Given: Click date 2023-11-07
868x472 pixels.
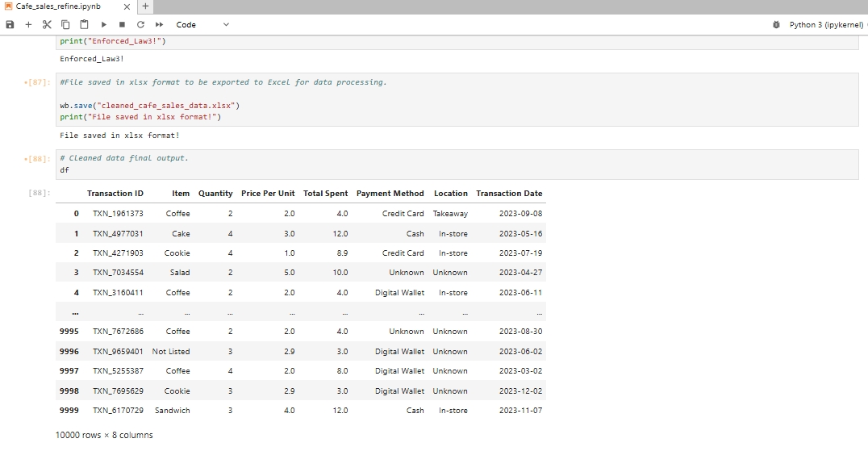Looking at the screenshot, I should pos(520,411).
